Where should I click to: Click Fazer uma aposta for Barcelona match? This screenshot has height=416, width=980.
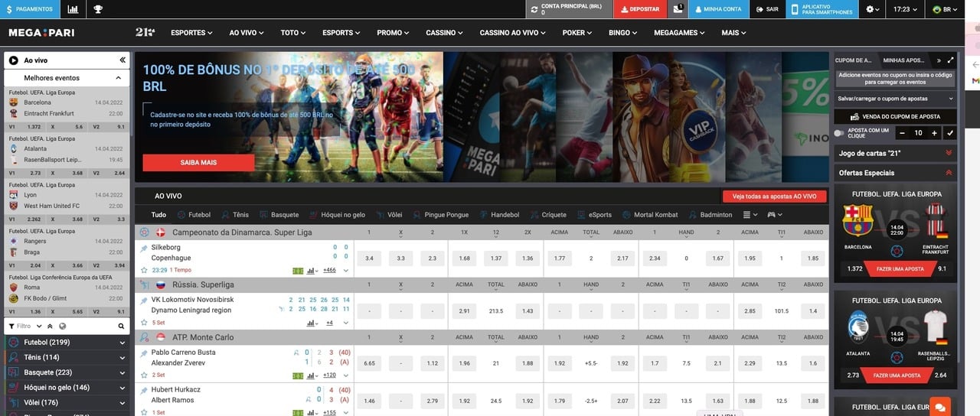(899, 268)
